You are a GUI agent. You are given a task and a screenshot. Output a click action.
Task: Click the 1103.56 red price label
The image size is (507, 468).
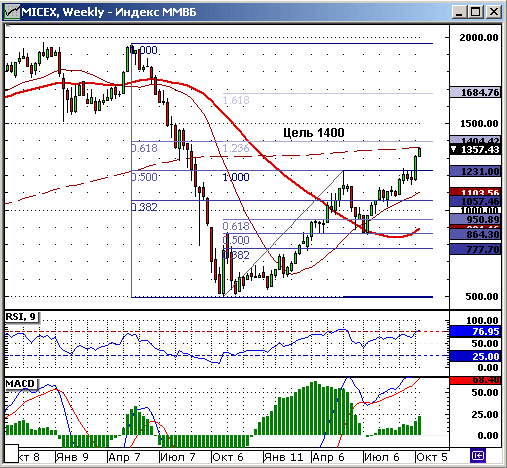pos(475,192)
